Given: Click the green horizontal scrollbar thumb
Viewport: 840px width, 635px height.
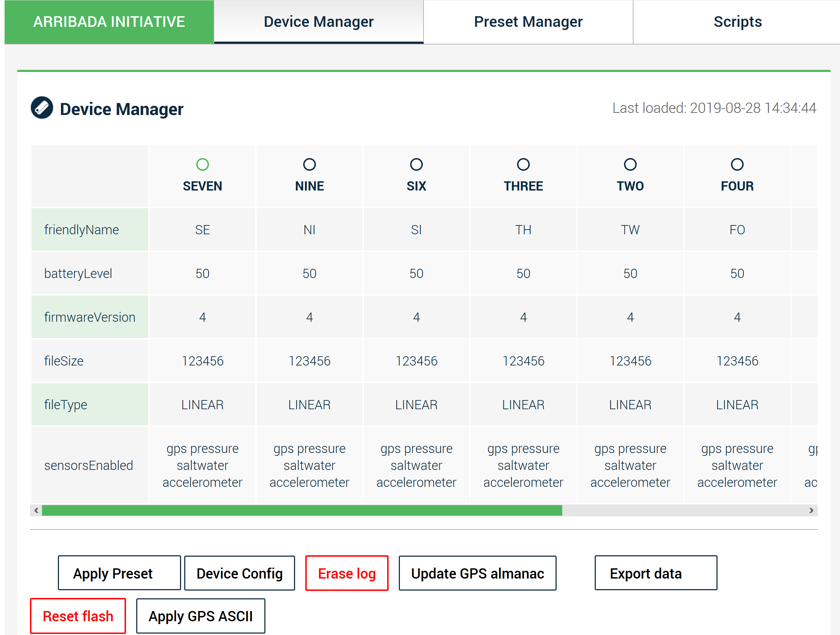Looking at the screenshot, I should (302, 510).
